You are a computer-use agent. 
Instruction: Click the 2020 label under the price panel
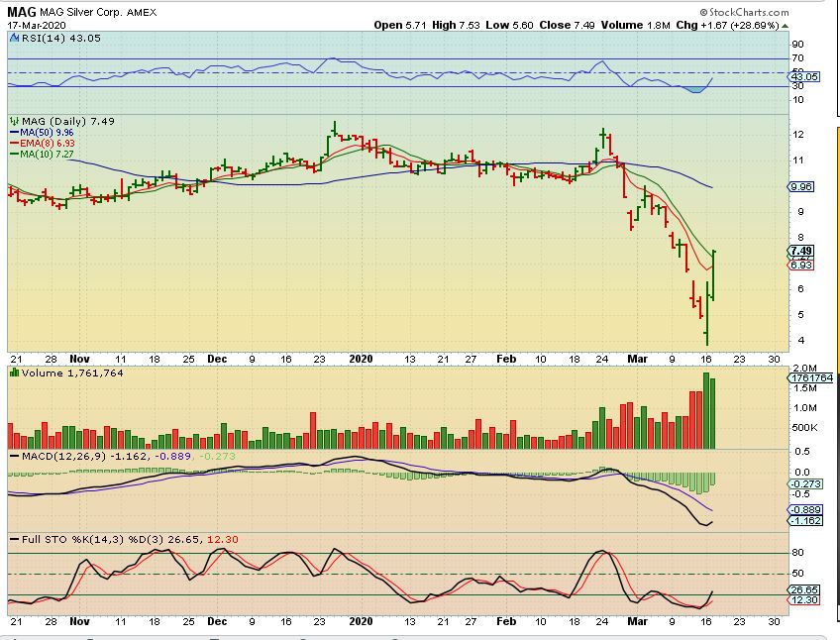361,359
